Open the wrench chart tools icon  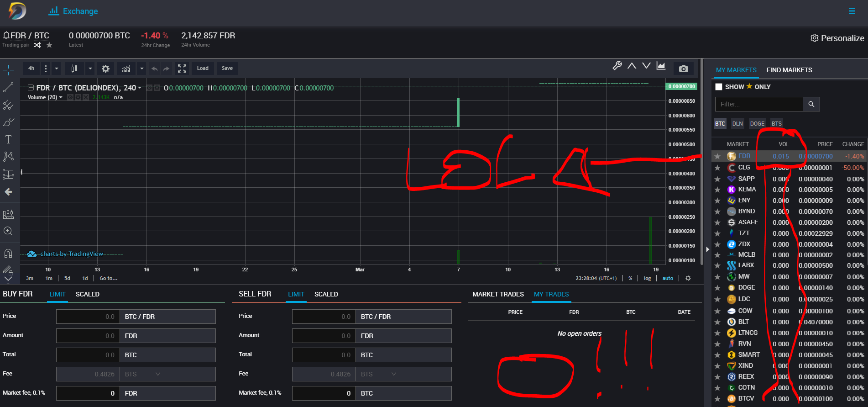point(617,66)
